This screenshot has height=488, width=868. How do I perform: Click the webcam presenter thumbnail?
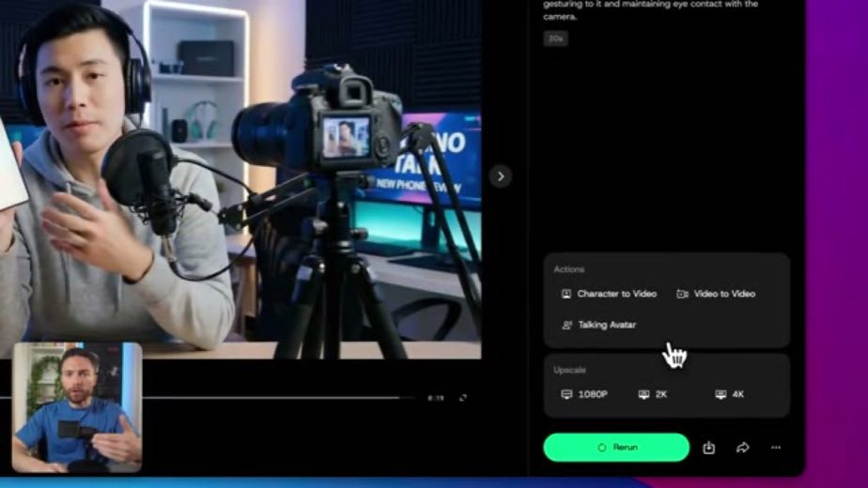(x=77, y=406)
